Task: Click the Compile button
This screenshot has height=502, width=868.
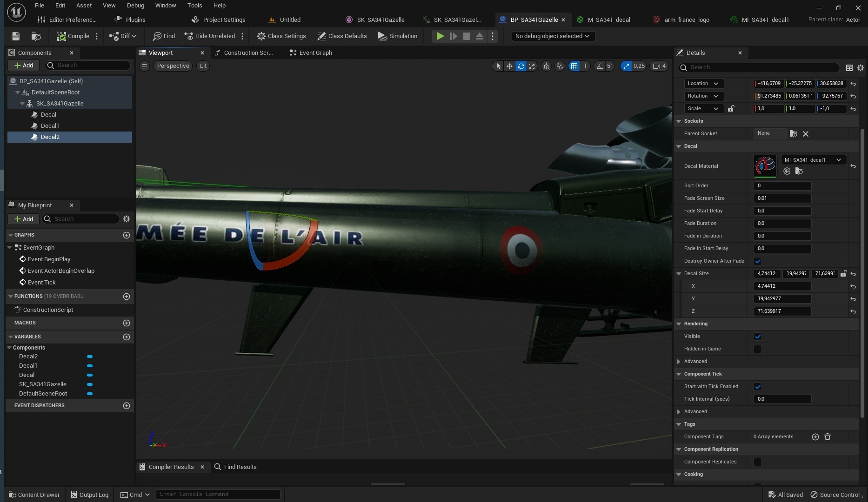Action: pos(73,36)
